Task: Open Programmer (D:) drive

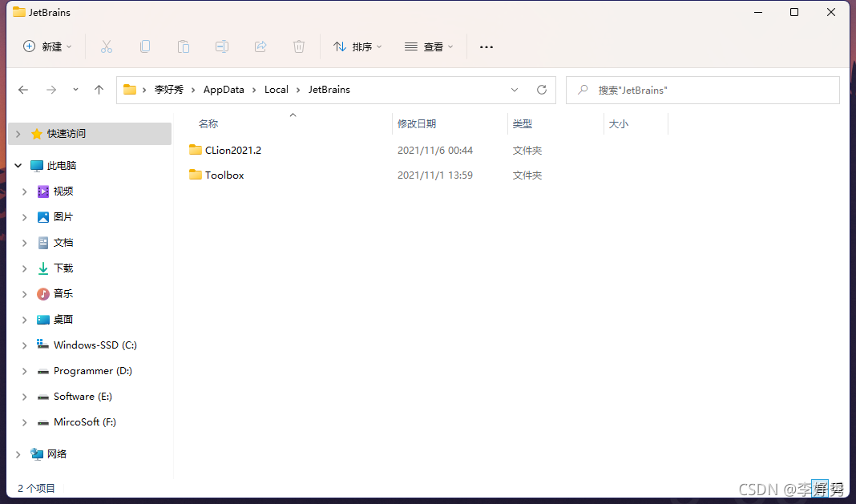Action: (x=93, y=371)
